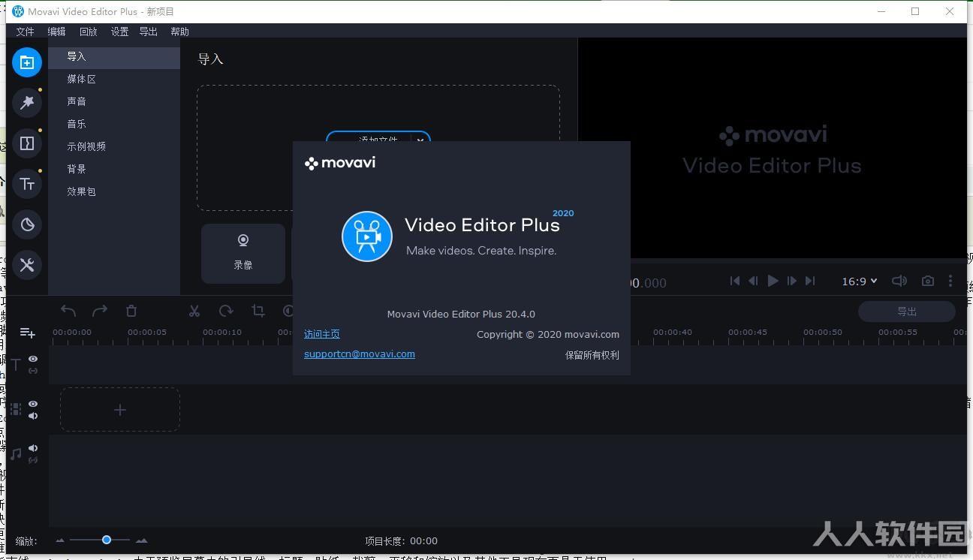
Task: Click the Redo arrow in timeline toolbar
Action: tap(100, 311)
